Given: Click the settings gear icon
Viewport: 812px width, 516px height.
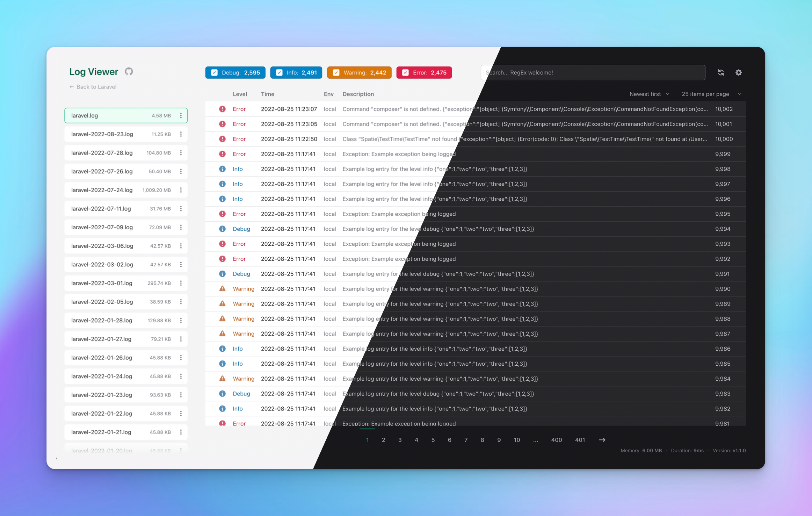Looking at the screenshot, I should coord(739,73).
